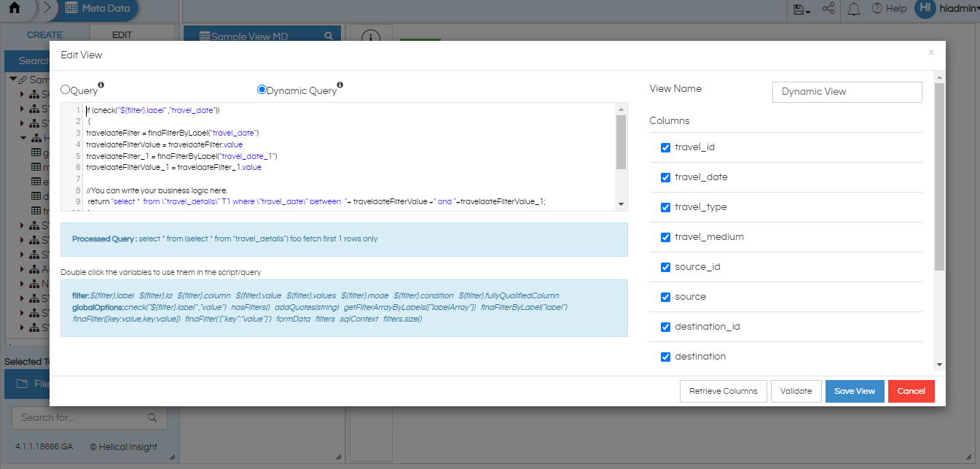Click the Cancel button
The height and width of the screenshot is (469, 980).
pos(911,391)
